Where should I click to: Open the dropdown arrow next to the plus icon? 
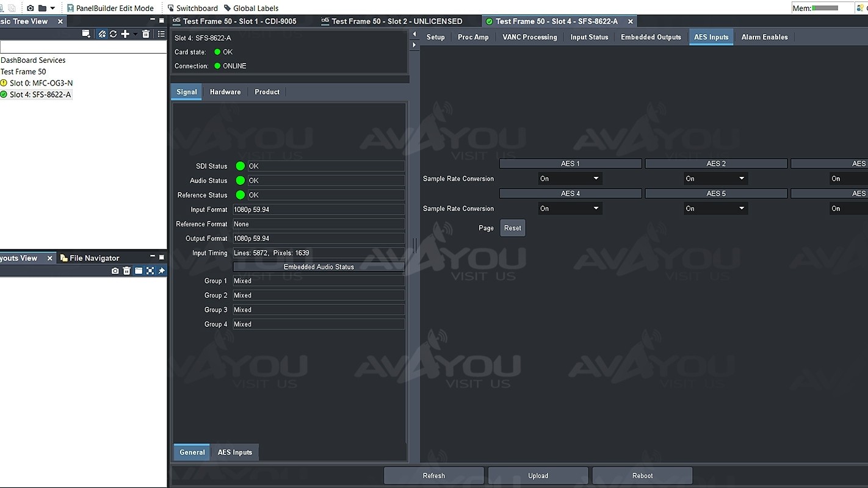point(135,34)
